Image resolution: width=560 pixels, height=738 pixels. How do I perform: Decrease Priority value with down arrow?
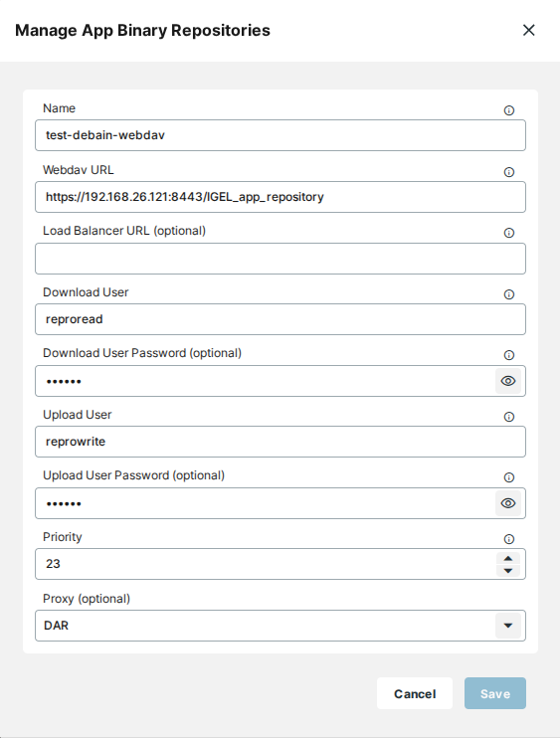508,571
